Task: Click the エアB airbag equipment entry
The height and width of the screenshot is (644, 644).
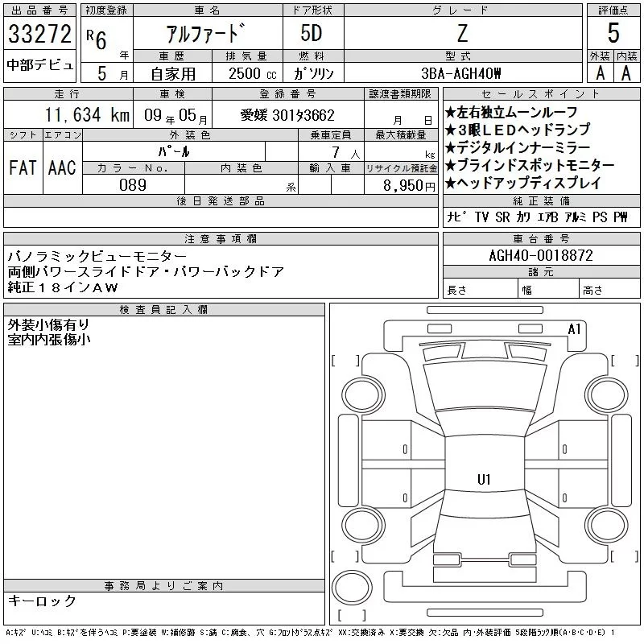Action: 547,217
